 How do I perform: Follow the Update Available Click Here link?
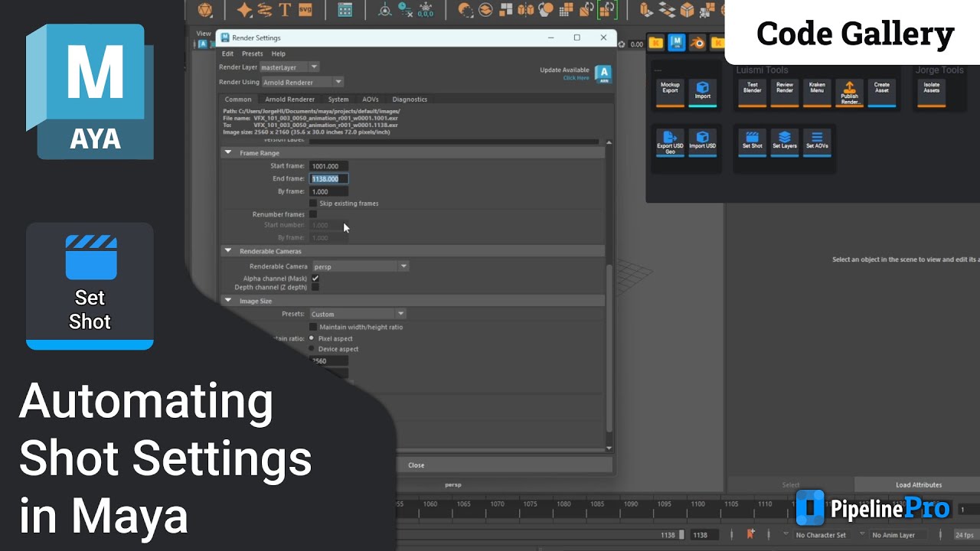tap(576, 77)
